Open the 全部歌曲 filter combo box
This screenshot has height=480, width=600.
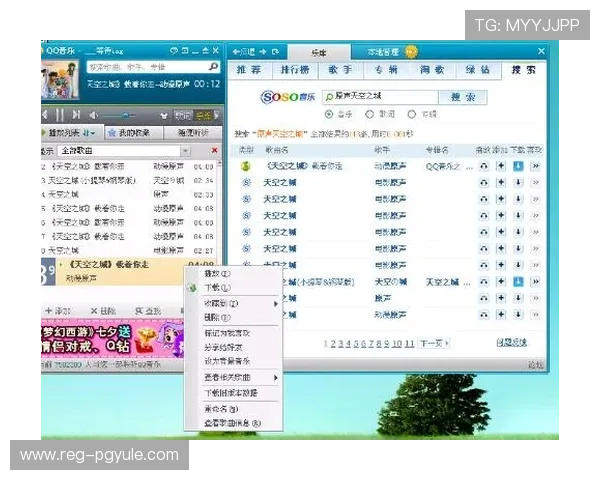point(124,150)
